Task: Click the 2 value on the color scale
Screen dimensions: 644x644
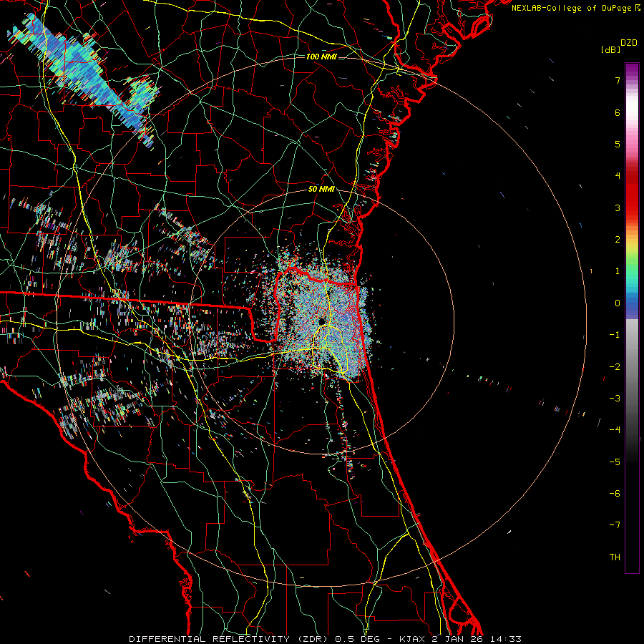Action: click(x=618, y=240)
